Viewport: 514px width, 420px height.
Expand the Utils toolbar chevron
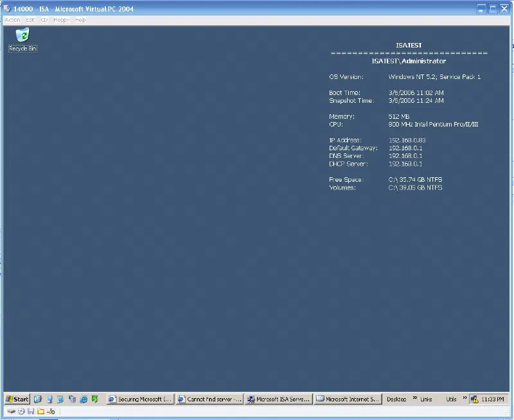[x=465, y=398]
